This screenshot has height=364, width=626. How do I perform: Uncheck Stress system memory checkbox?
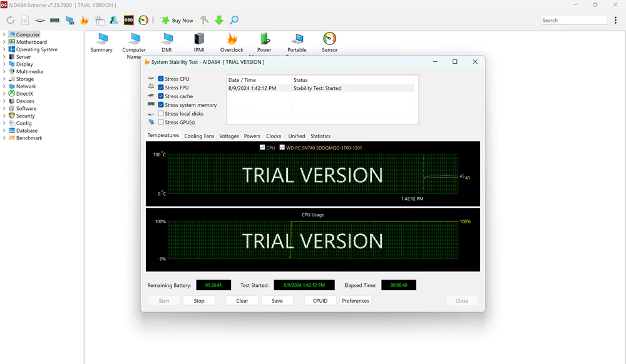[161, 105]
